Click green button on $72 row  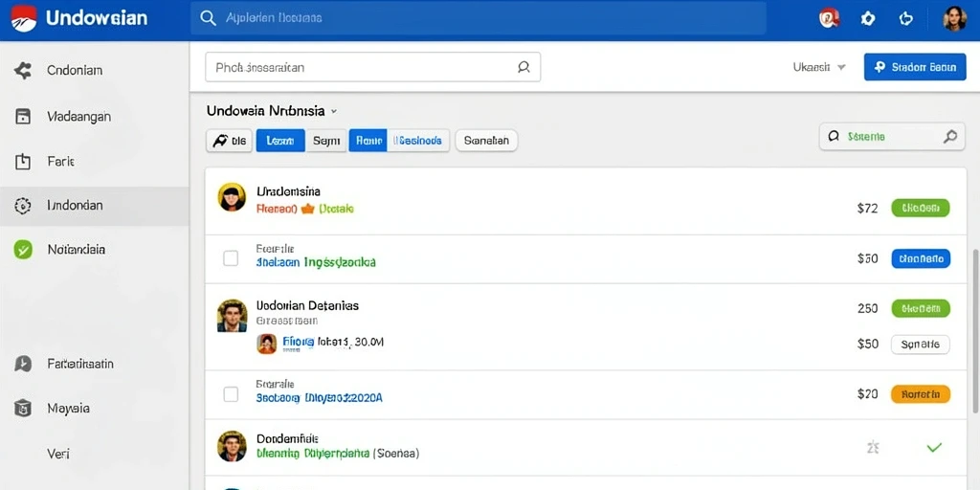pos(921,208)
